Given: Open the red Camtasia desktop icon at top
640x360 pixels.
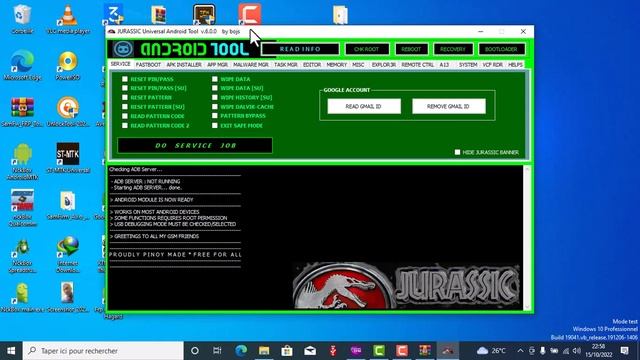Looking at the screenshot, I should (x=250, y=14).
